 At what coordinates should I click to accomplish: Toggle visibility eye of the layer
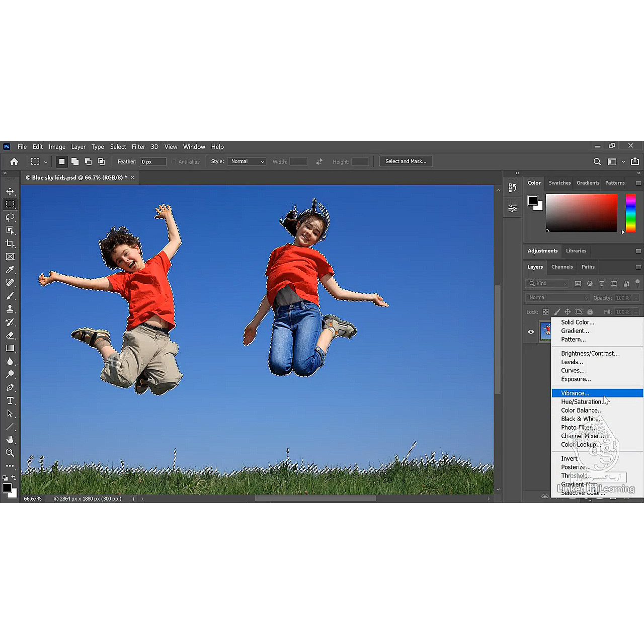pyautogui.click(x=531, y=332)
